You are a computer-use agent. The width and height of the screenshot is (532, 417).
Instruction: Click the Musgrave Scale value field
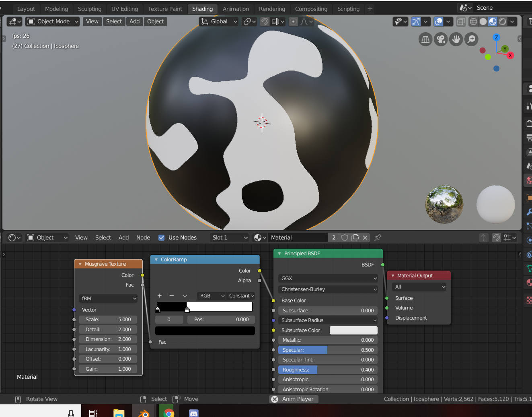(x=108, y=319)
